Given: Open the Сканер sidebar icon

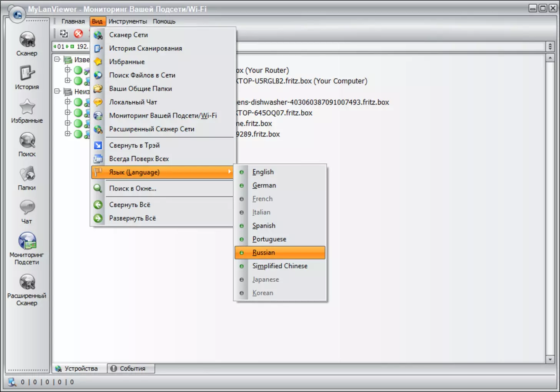Looking at the screenshot, I should point(27,40).
